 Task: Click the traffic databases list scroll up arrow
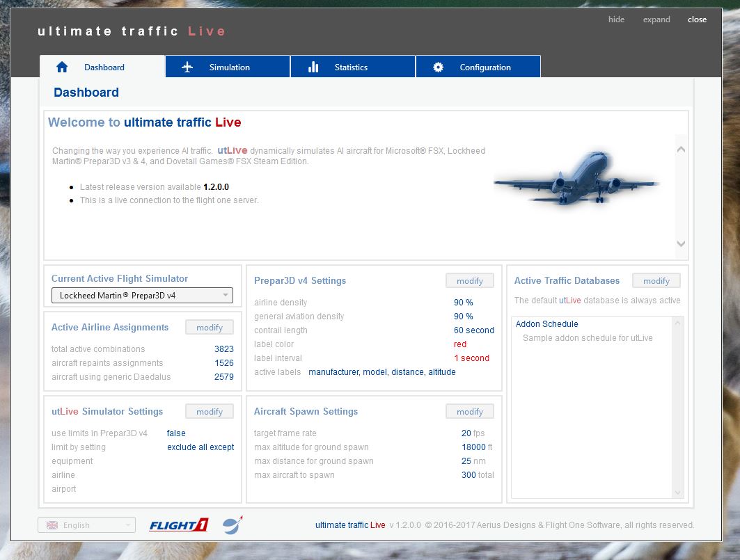[678, 323]
